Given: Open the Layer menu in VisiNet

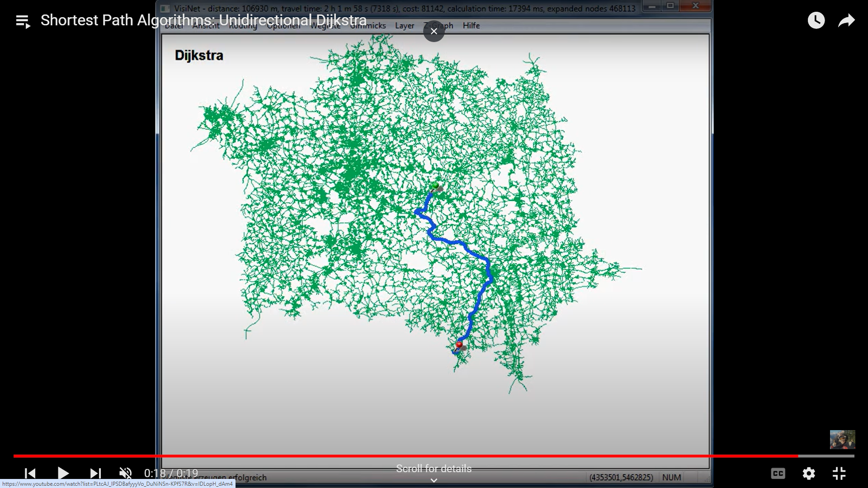Looking at the screenshot, I should click(x=404, y=26).
